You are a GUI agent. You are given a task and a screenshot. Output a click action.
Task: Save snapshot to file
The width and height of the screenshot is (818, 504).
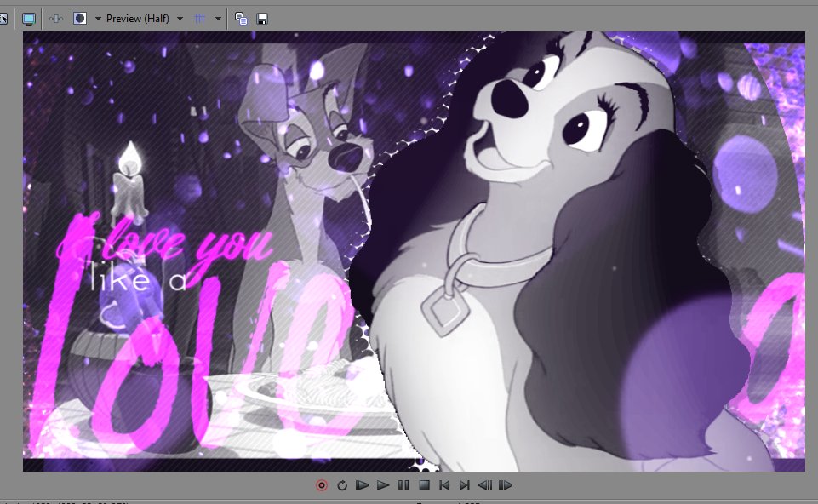pyautogui.click(x=262, y=19)
